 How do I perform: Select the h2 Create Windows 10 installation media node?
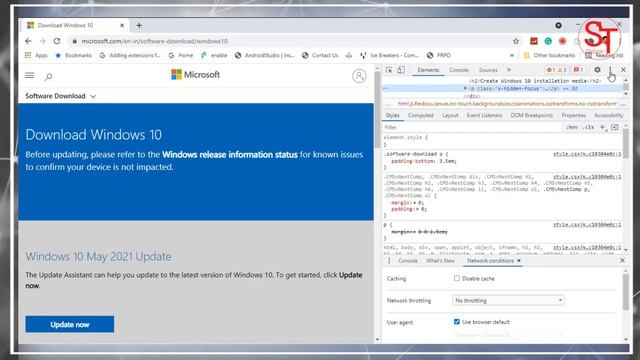tap(535, 81)
